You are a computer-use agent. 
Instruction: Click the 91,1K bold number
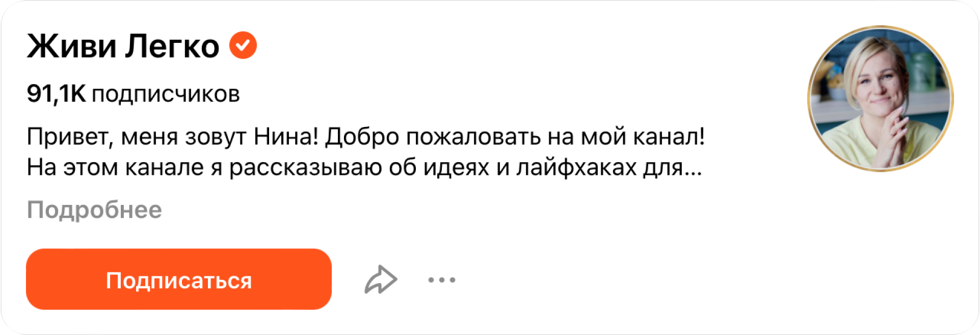click(x=56, y=94)
